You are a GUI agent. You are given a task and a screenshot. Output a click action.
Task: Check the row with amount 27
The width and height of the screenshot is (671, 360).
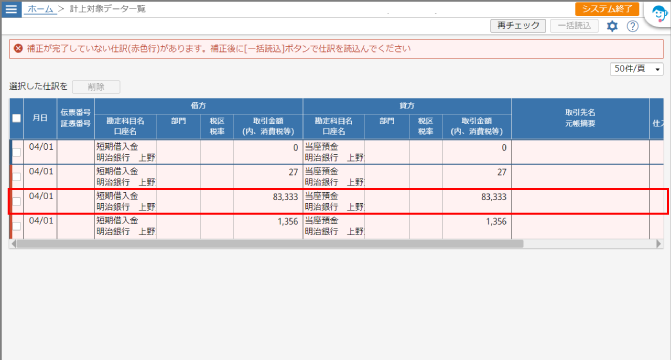click(x=17, y=176)
